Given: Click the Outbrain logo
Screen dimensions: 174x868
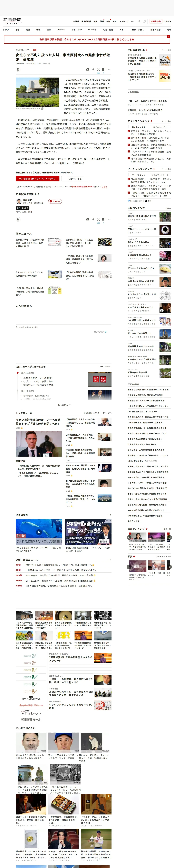Looking at the screenshot, I should 100,332.
